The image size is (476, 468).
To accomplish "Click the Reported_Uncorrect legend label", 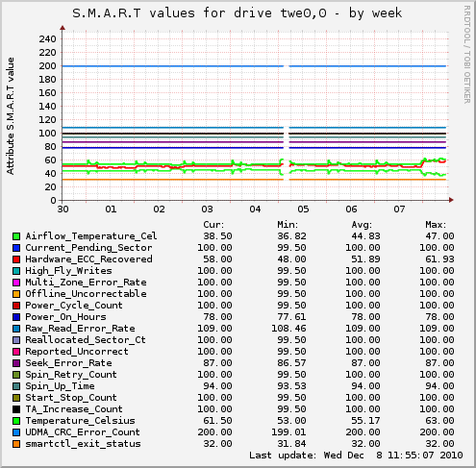I will pos(77,352).
